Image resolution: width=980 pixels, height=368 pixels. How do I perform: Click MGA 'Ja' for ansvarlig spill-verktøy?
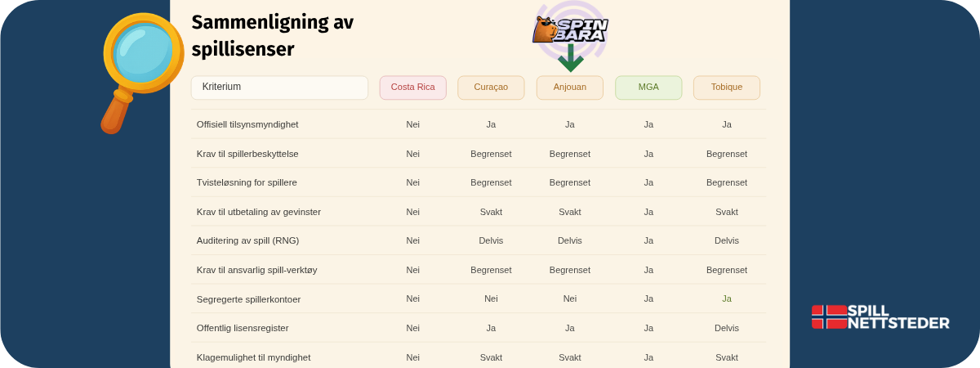pos(648,270)
